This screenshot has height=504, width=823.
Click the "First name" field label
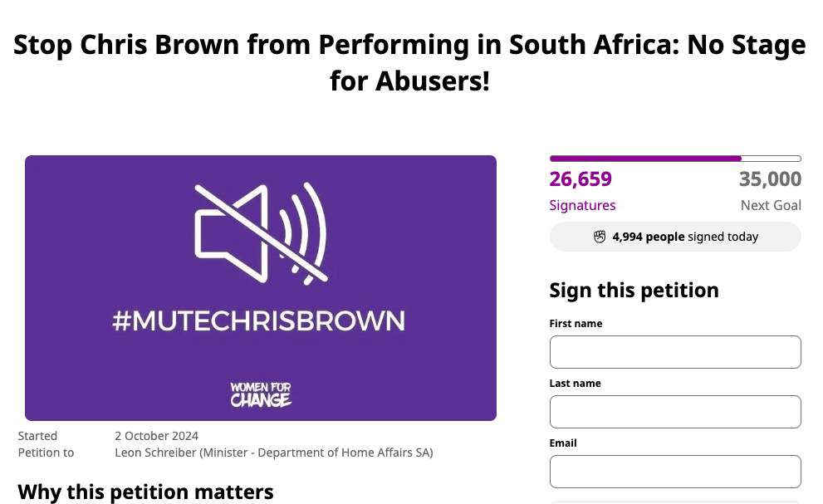click(576, 323)
